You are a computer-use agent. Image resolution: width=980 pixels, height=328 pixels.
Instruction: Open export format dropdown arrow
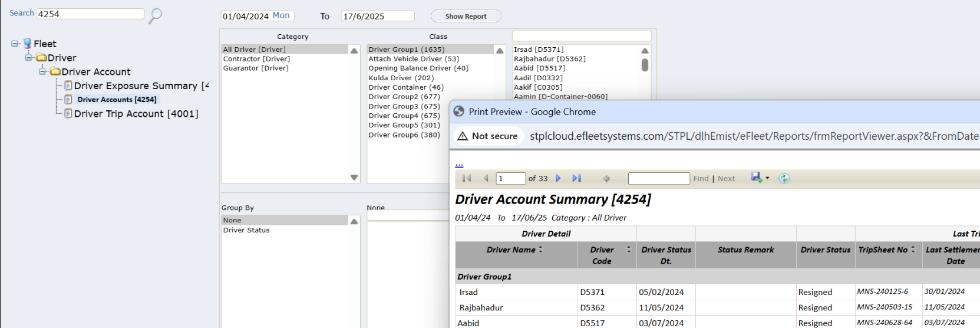click(x=767, y=178)
